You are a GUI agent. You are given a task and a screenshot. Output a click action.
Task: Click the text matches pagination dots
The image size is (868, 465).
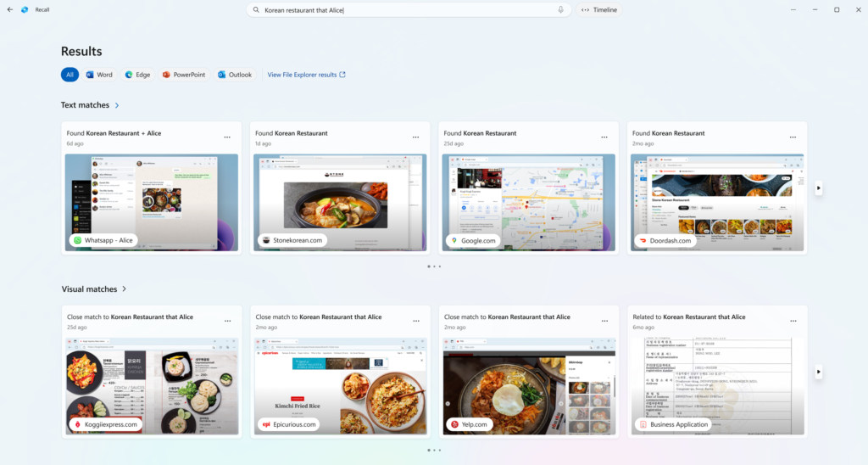434,266
